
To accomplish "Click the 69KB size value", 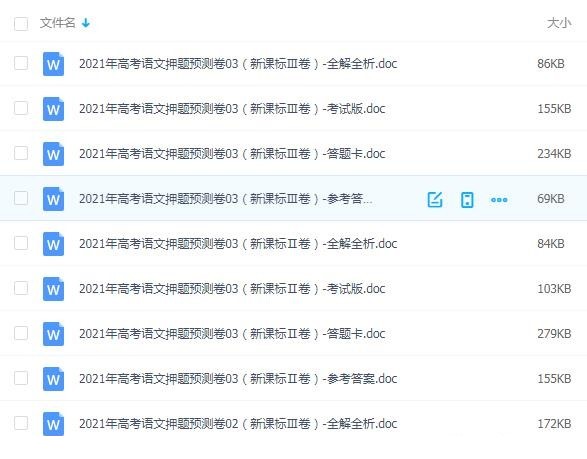I will 551,198.
